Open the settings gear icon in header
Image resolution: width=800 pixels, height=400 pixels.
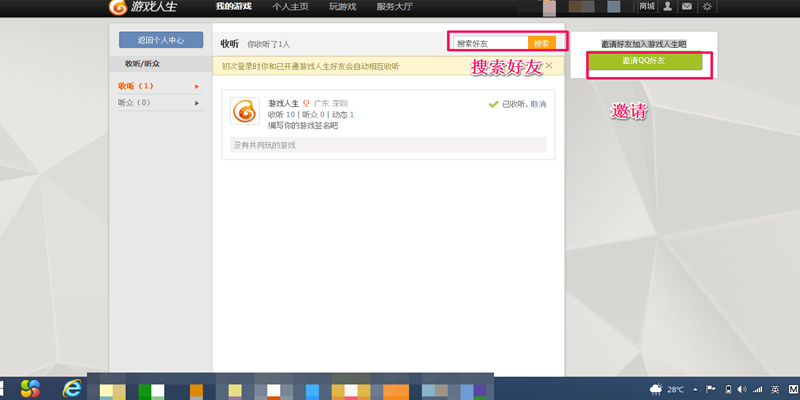(707, 6)
